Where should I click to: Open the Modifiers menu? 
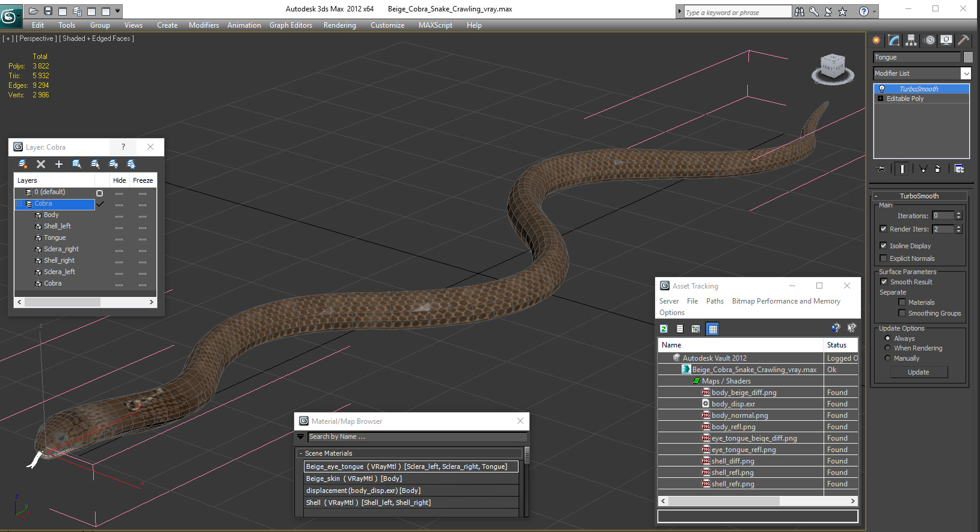point(204,25)
